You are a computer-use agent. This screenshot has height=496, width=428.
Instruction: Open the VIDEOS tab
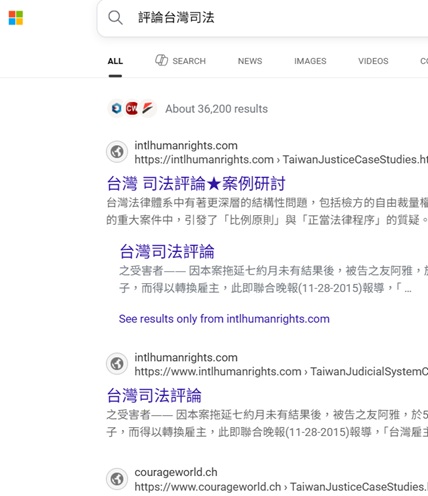[373, 61]
